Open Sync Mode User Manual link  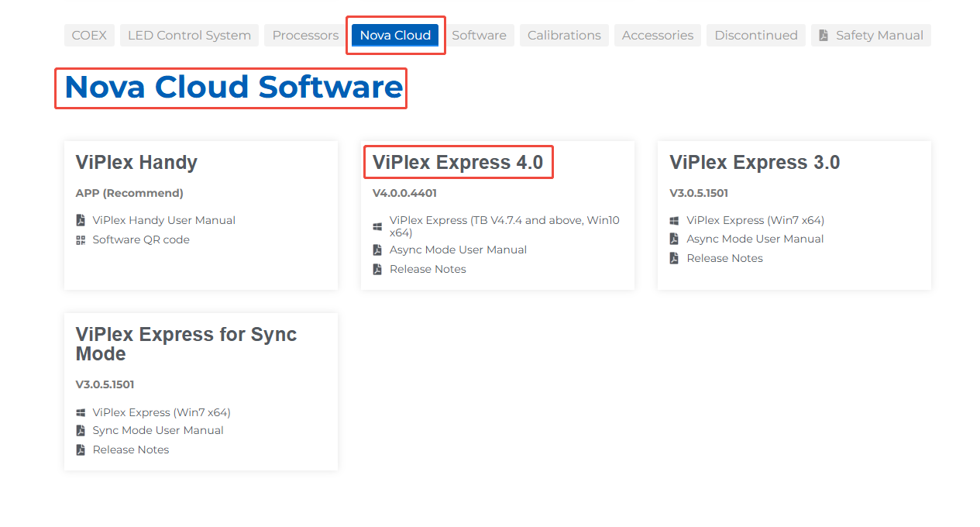pos(158,430)
